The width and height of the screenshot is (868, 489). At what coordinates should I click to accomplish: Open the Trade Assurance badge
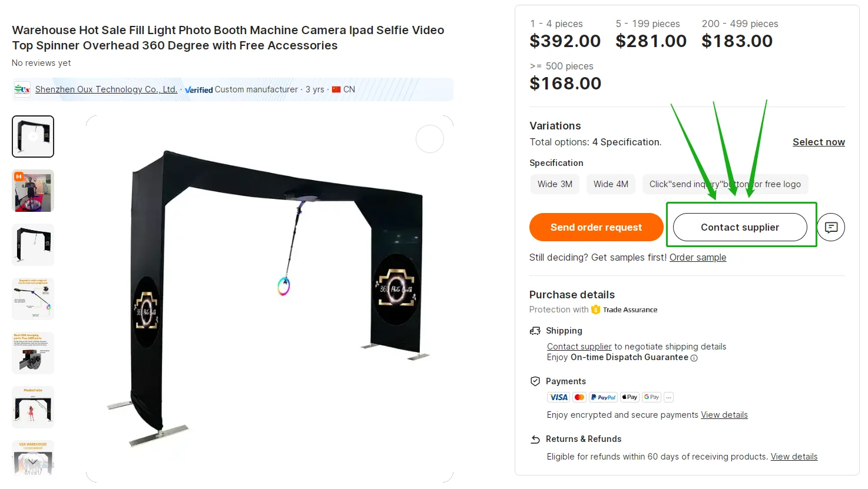(624, 310)
